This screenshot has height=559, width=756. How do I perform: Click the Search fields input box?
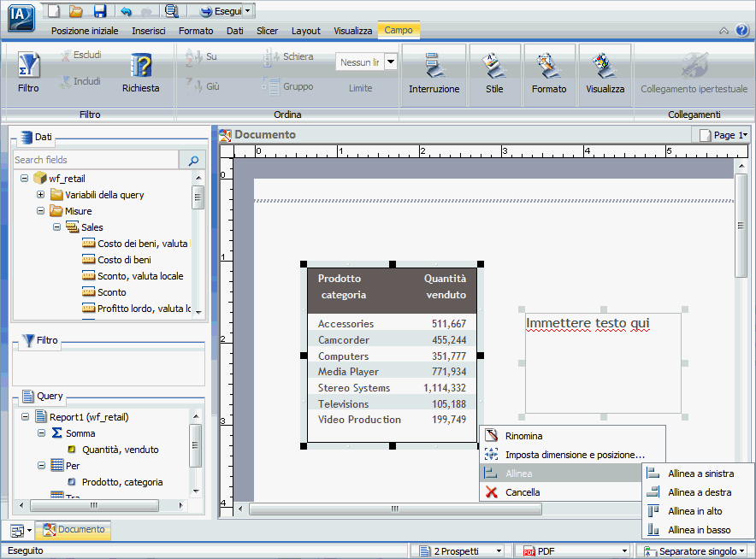[x=96, y=160]
